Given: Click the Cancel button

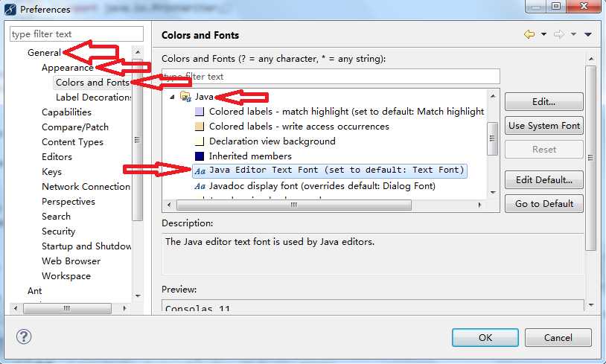Looking at the screenshot, I should pyautogui.click(x=558, y=338).
